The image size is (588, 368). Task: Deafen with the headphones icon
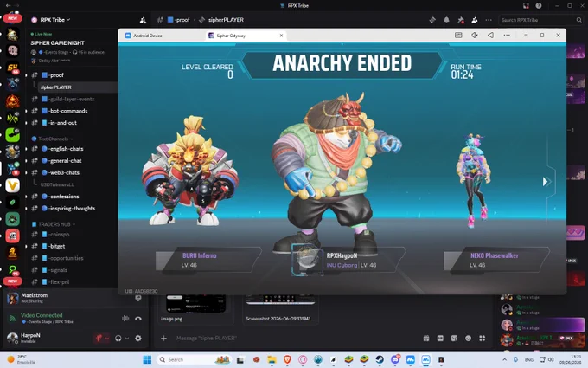118,339
